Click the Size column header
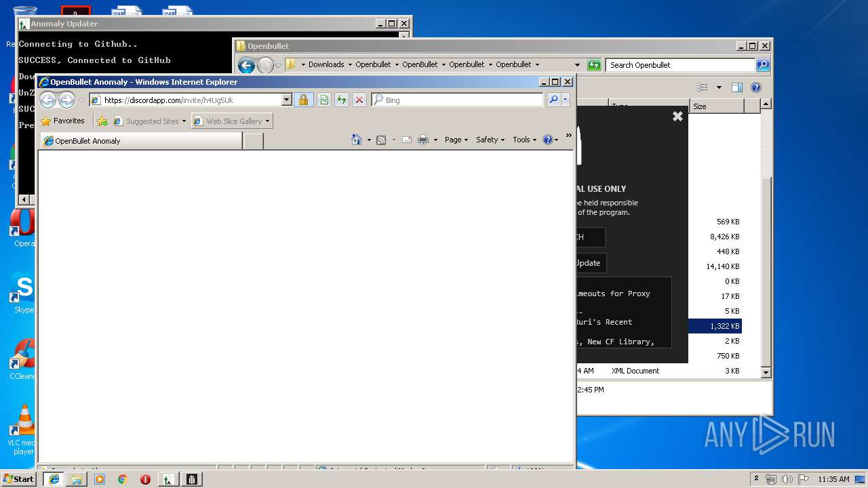868x488 pixels. [717, 106]
